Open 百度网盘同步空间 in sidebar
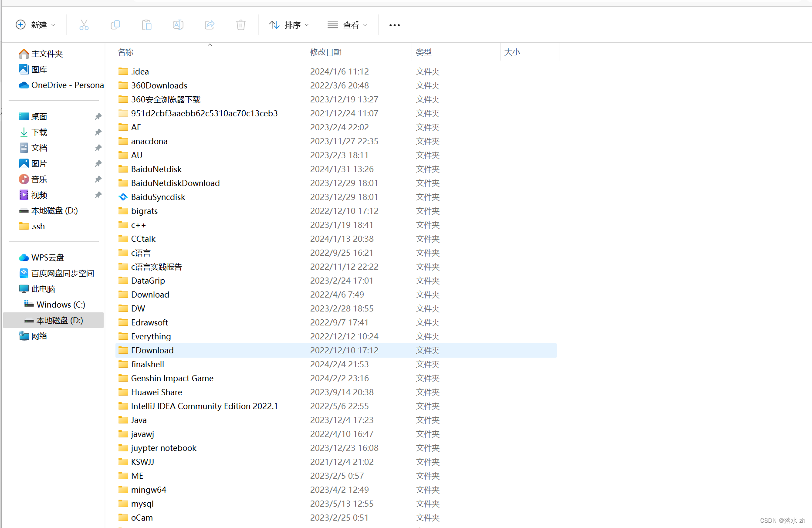 tap(57, 273)
